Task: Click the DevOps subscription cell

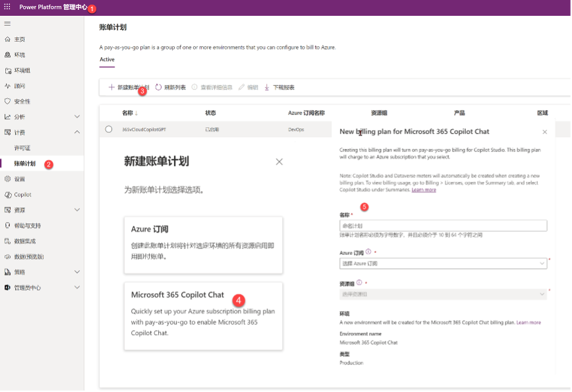Action: (x=296, y=130)
